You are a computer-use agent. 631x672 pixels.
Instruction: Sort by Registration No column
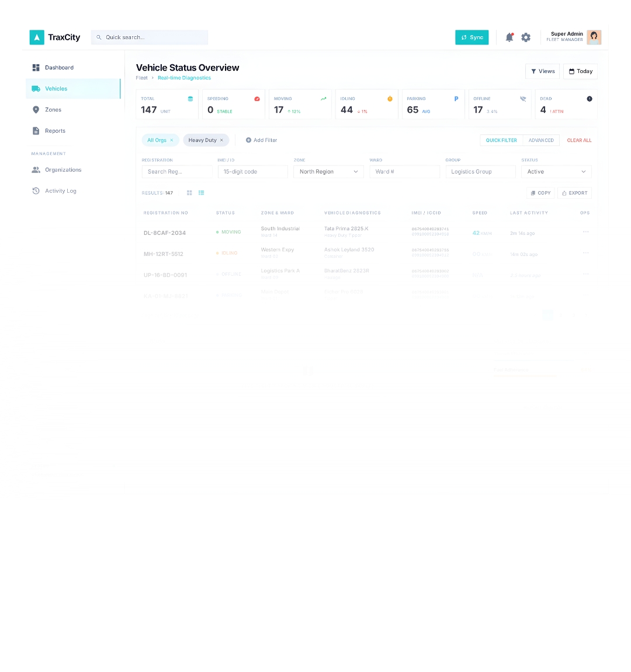tap(166, 213)
